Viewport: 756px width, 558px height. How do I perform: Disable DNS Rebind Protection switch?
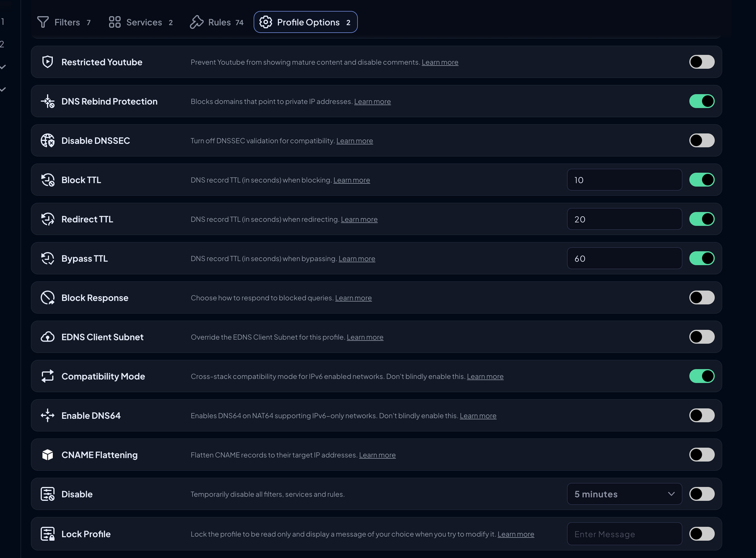702,101
